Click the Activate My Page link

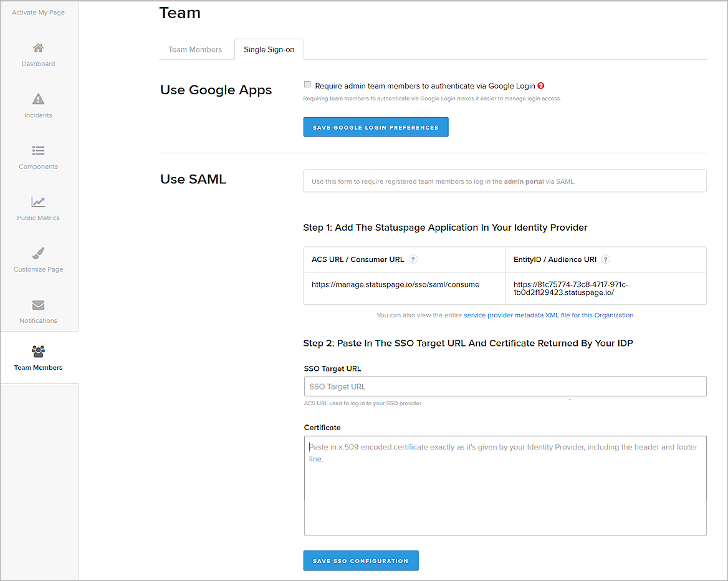coord(38,12)
